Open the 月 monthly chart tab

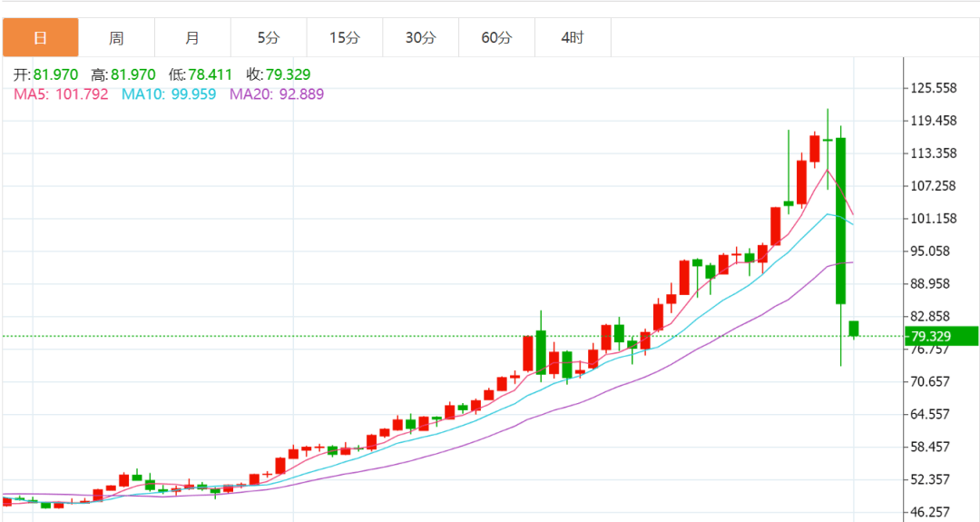pos(192,38)
